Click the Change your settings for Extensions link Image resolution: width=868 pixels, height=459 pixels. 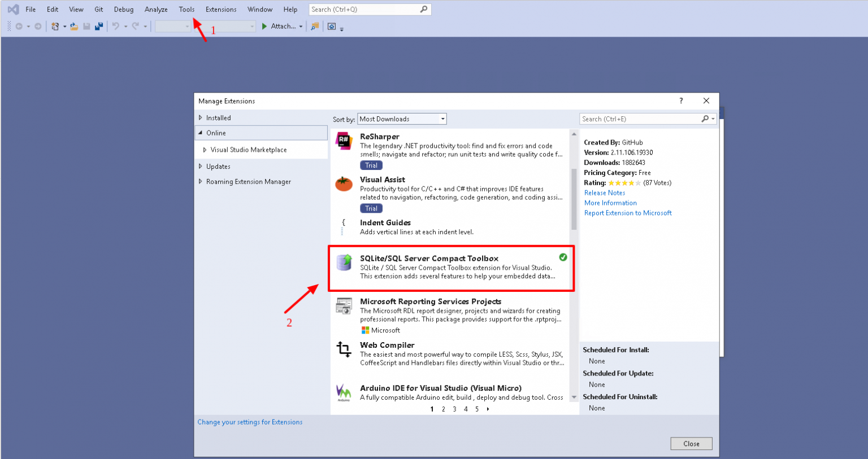tap(250, 422)
